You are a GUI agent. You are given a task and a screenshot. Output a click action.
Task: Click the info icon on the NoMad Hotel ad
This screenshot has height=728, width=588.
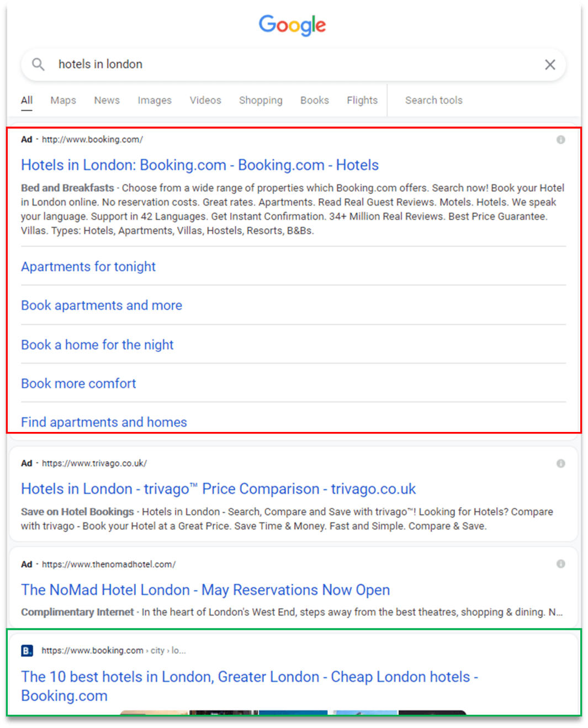pos(560,563)
